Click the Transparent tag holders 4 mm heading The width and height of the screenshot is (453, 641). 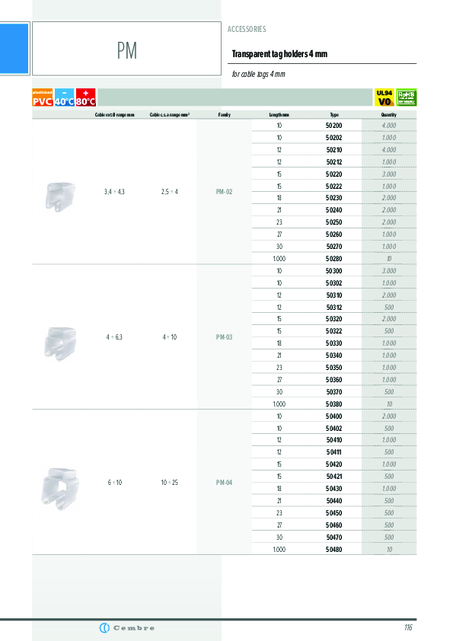[280, 54]
